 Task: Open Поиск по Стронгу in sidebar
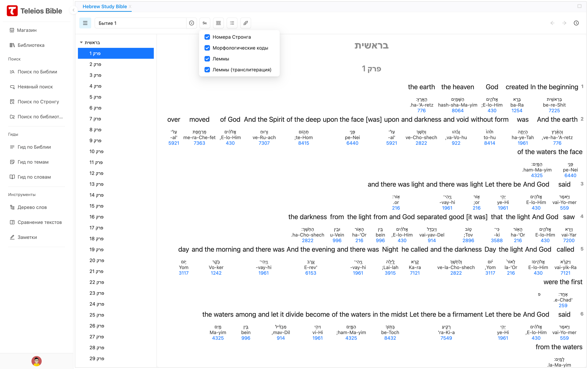38,101
